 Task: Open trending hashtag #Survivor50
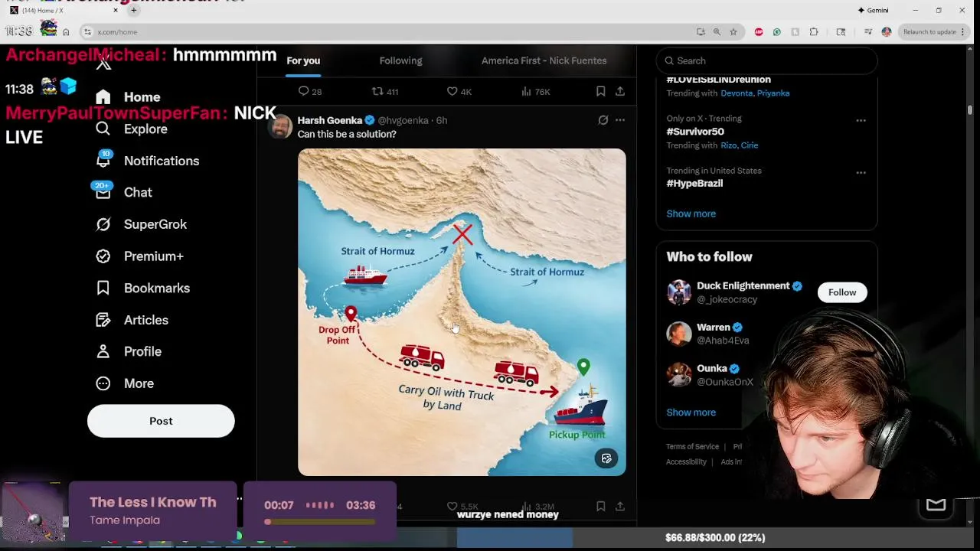click(x=695, y=132)
